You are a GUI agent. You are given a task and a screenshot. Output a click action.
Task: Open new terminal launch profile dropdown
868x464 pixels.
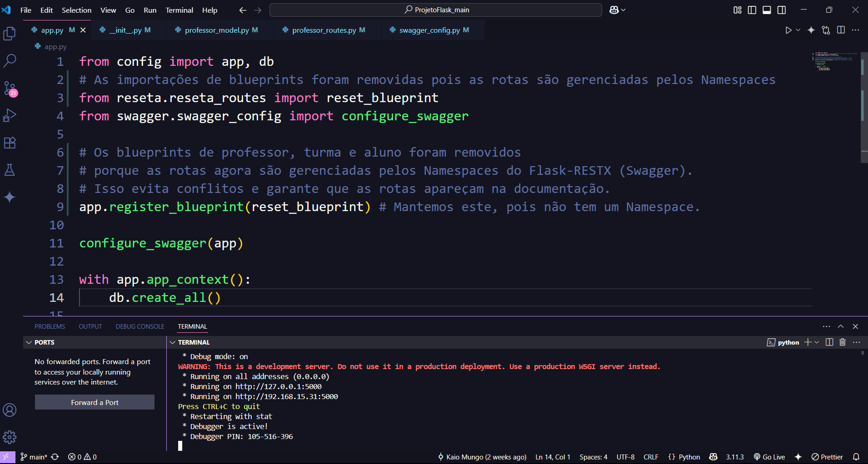pyautogui.click(x=817, y=342)
